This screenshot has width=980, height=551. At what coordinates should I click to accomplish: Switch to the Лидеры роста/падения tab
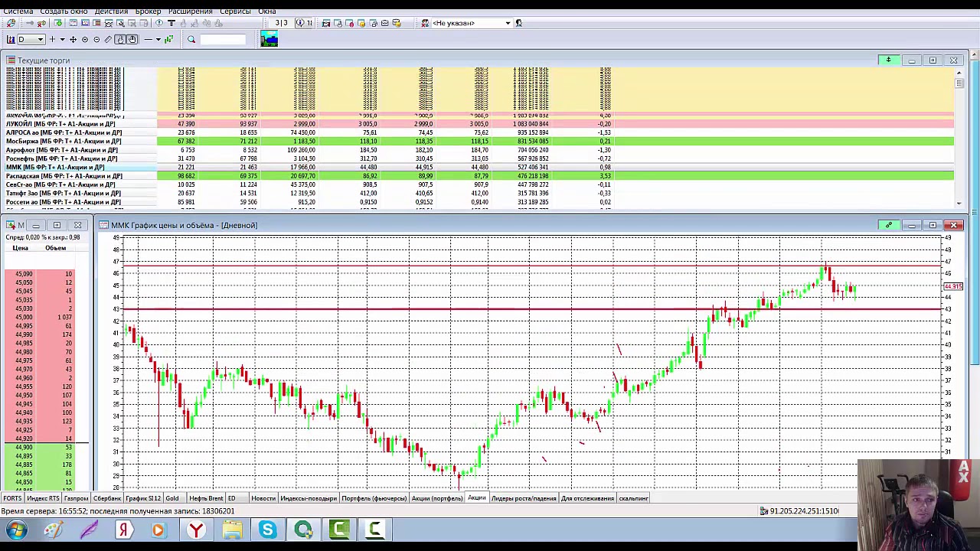(x=524, y=498)
